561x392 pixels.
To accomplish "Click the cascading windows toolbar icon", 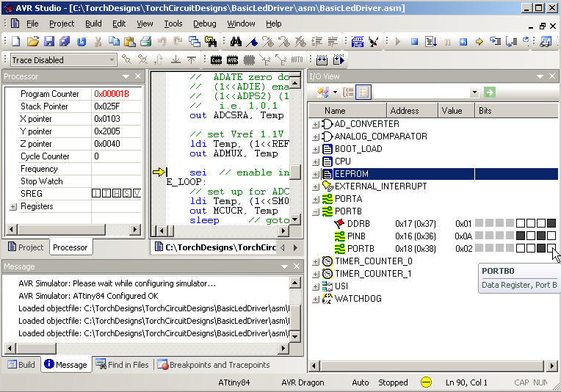I will (x=195, y=42).
